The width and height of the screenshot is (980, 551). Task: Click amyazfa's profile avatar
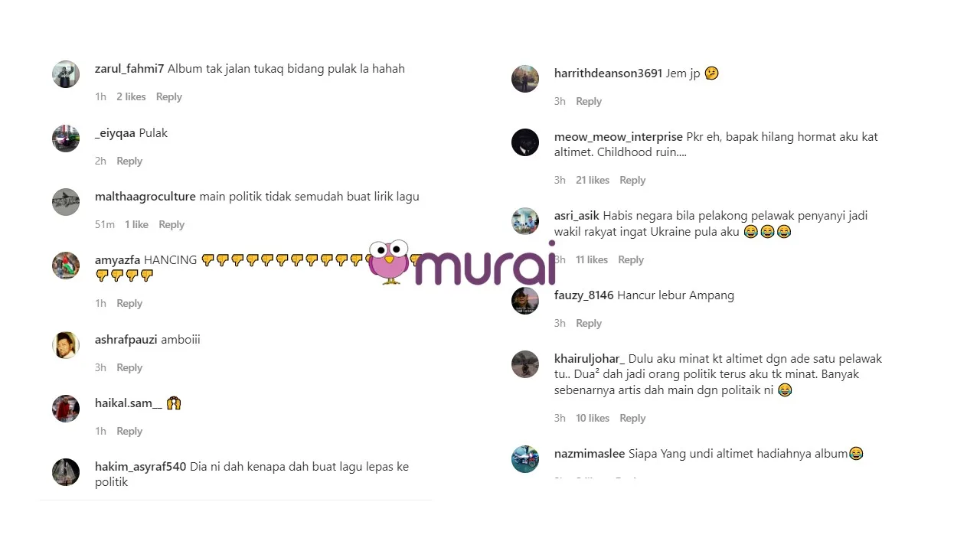coord(66,266)
